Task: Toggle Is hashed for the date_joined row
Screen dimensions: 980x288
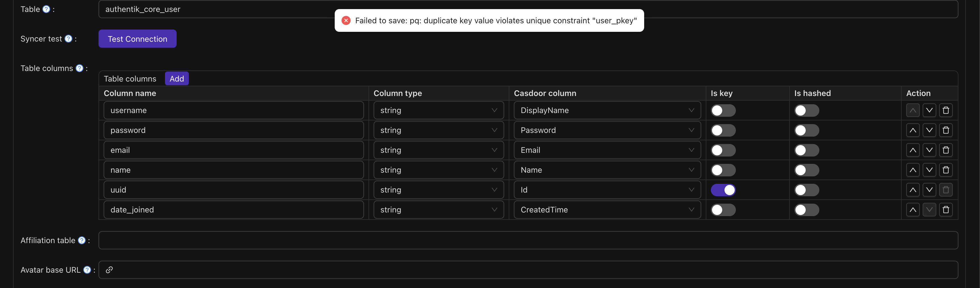Action: tap(807, 210)
